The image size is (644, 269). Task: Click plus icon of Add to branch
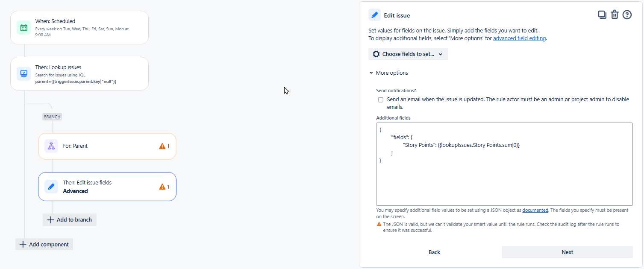click(x=50, y=219)
